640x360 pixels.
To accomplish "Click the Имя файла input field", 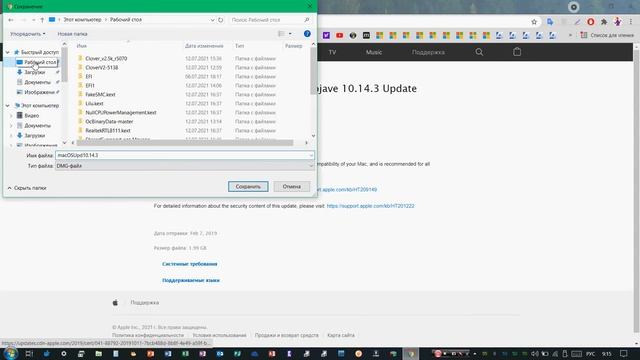I will (185, 156).
